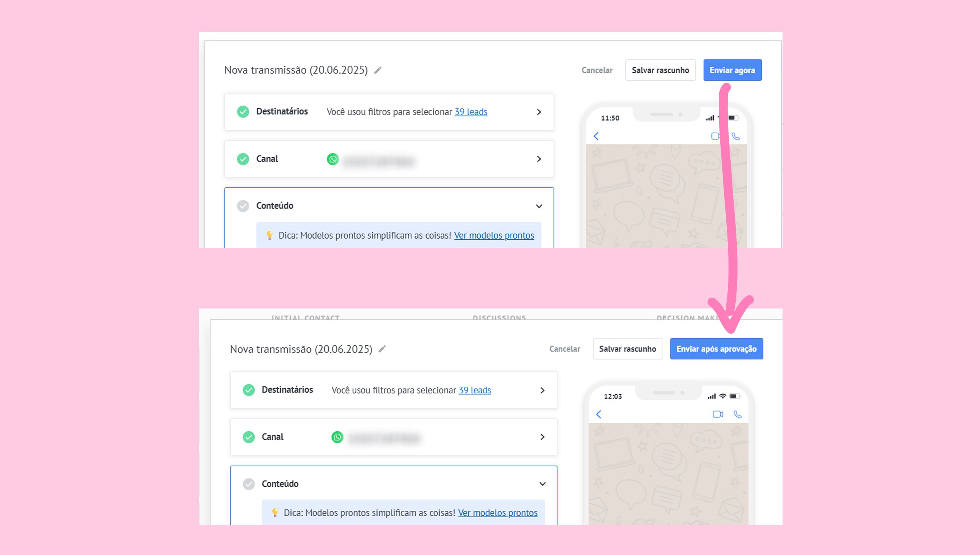Expand Destinatários chevron in bottom screenshot
Screen dimensions: 980x555
pyautogui.click(x=543, y=390)
